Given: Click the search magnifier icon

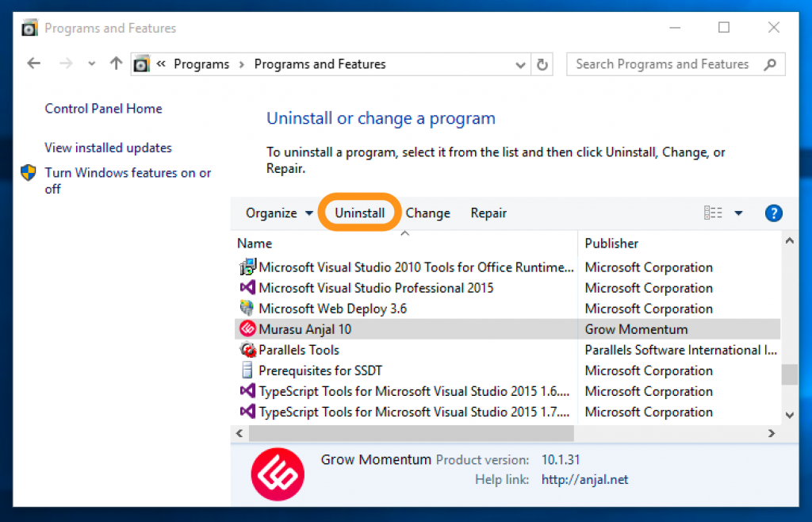Looking at the screenshot, I should pos(770,64).
